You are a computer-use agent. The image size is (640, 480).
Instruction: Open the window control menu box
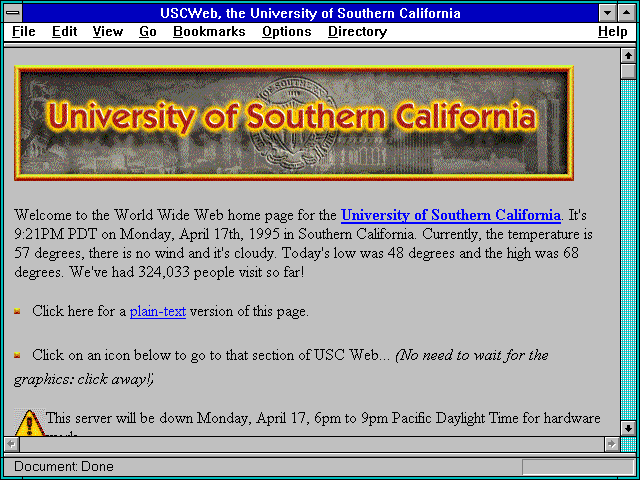point(13,13)
